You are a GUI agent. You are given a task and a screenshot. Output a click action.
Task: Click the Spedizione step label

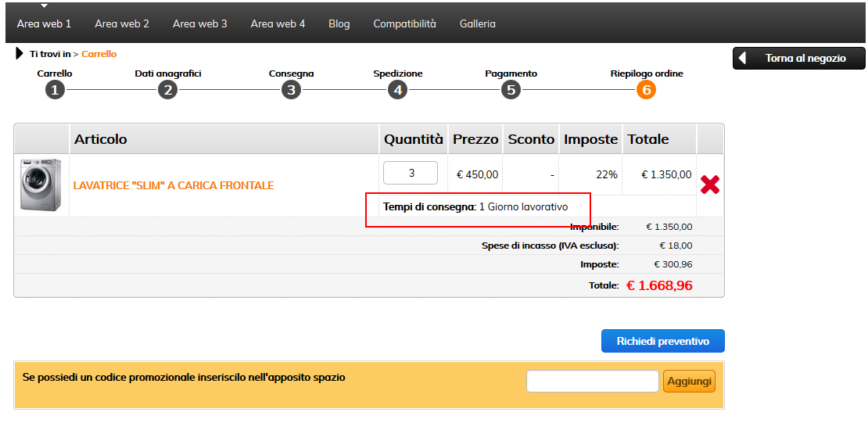pyautogui.click(x=397, y=73)
